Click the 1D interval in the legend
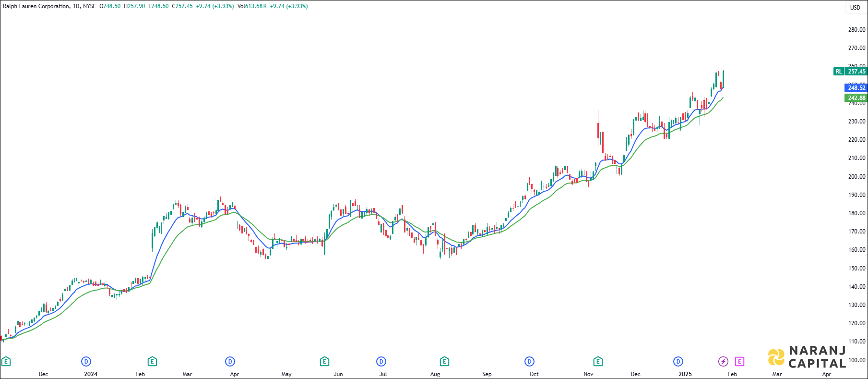This screenshot has width=868, height=379. [76, 6]
